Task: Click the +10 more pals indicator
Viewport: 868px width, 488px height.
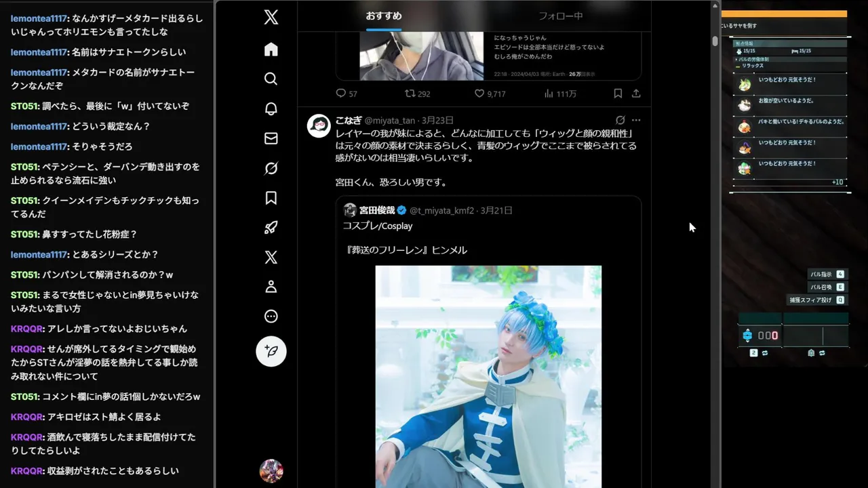Action: (837, 182)
